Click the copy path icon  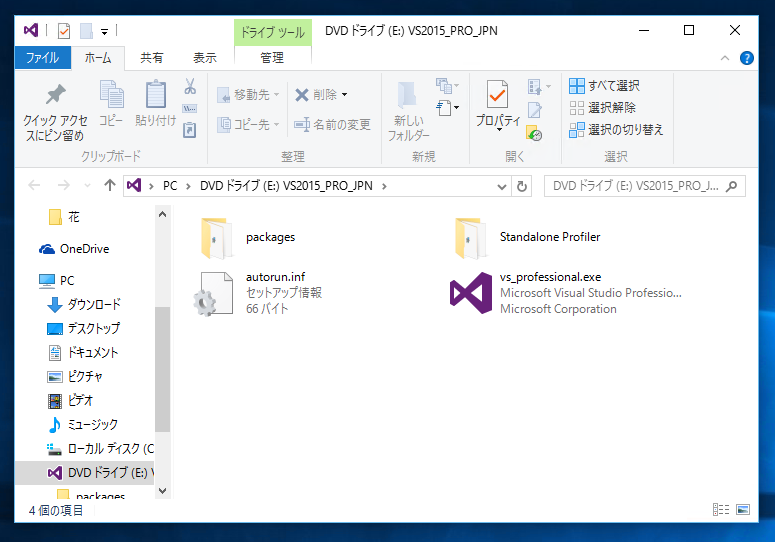190,109
